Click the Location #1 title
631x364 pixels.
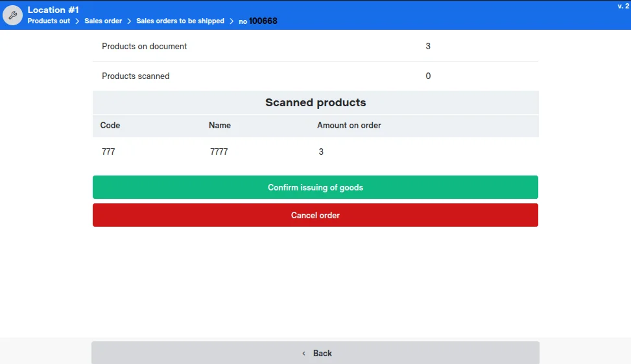(53, 10)
